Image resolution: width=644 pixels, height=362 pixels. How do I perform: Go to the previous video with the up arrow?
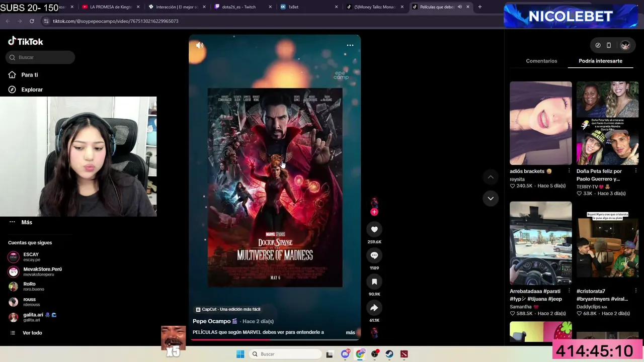point(491,177)
